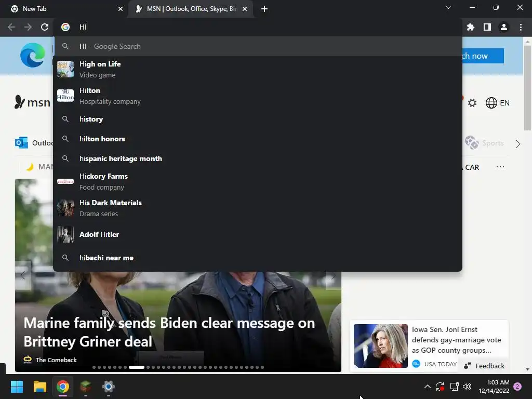This screenshot has width=532, height=399.
Task: Toggle the browser side panel icon
Action: (487, 27)
